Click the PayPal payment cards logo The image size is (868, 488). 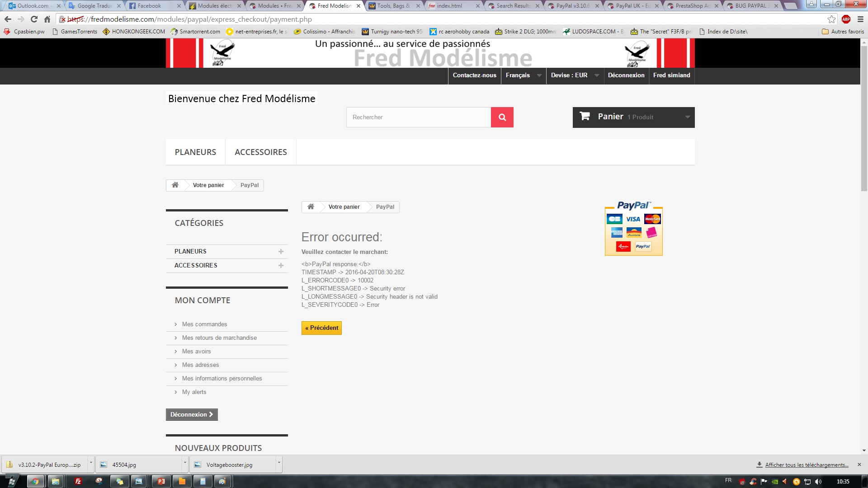pyautogui.click(x=633, y=229)
